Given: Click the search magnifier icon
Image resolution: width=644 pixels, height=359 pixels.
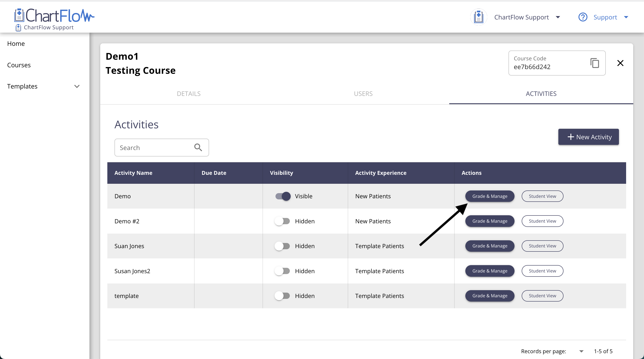Looking at the screenshot, I should (198, 148).
